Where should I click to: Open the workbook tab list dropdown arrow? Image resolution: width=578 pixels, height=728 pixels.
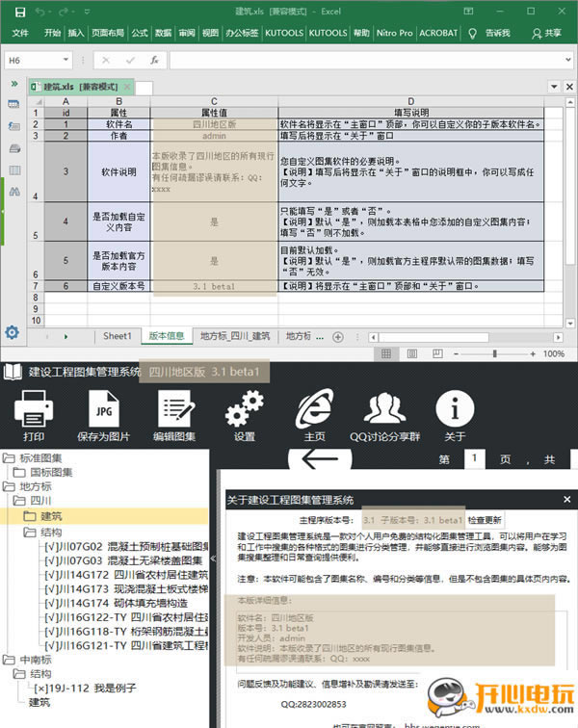pyautogui.click(x=554, y=87)
